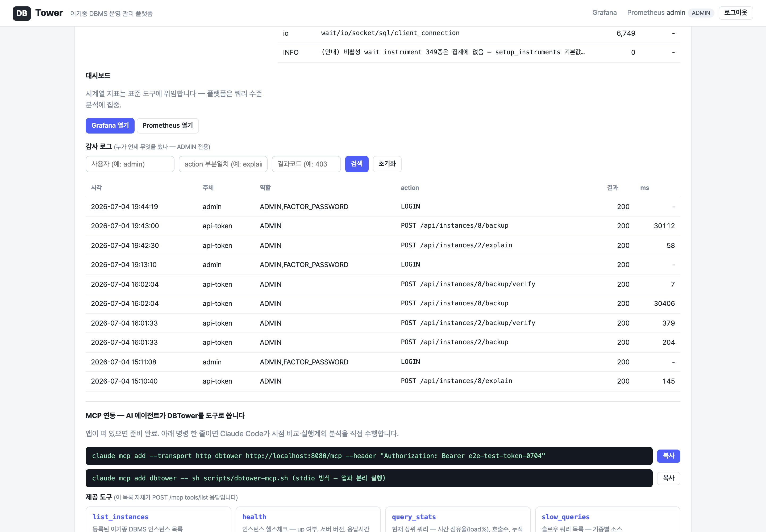Image resolution: width=766 pixels, height=532 pixels.
Task: Click the 30406 ms value
Action: [664, 303]
